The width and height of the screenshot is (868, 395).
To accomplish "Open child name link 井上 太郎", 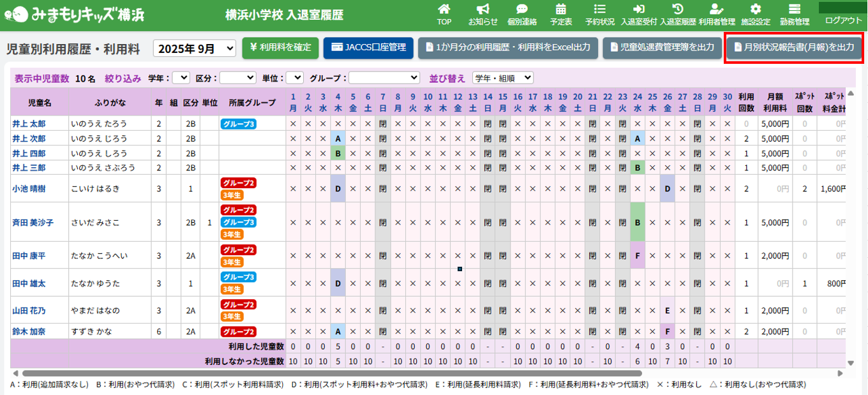I will [29, 123].
